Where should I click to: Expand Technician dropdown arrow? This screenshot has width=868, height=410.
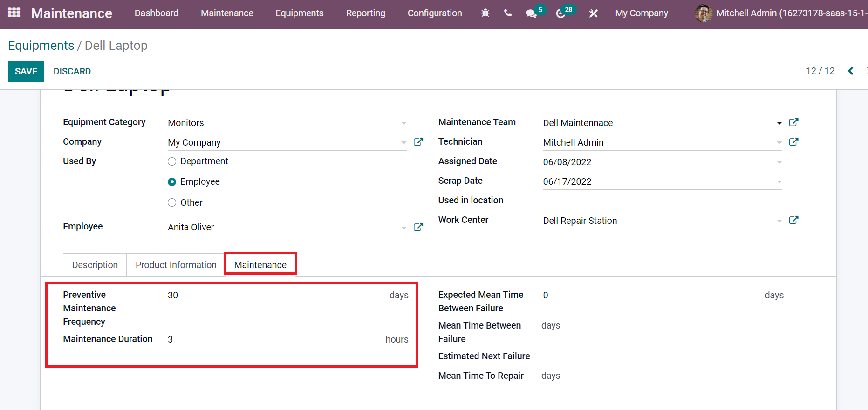click(779, 143)
